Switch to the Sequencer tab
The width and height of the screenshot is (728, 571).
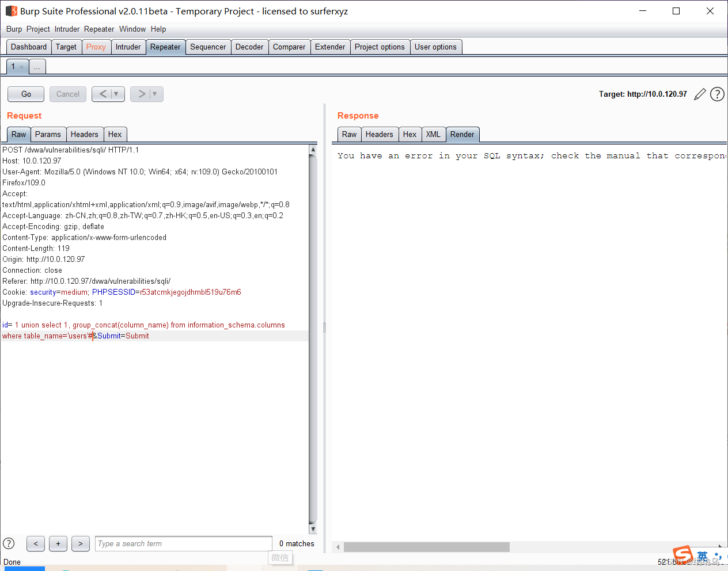208,47
